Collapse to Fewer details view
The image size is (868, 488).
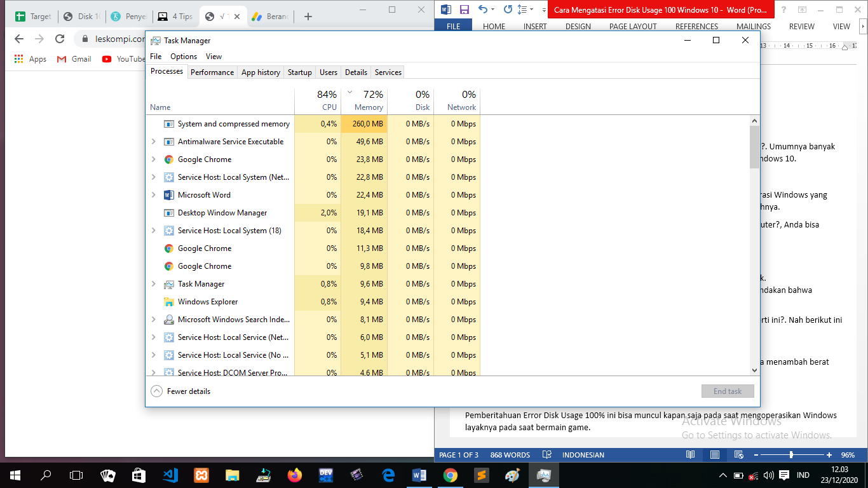pyautogui.click(x=181, y=391)
